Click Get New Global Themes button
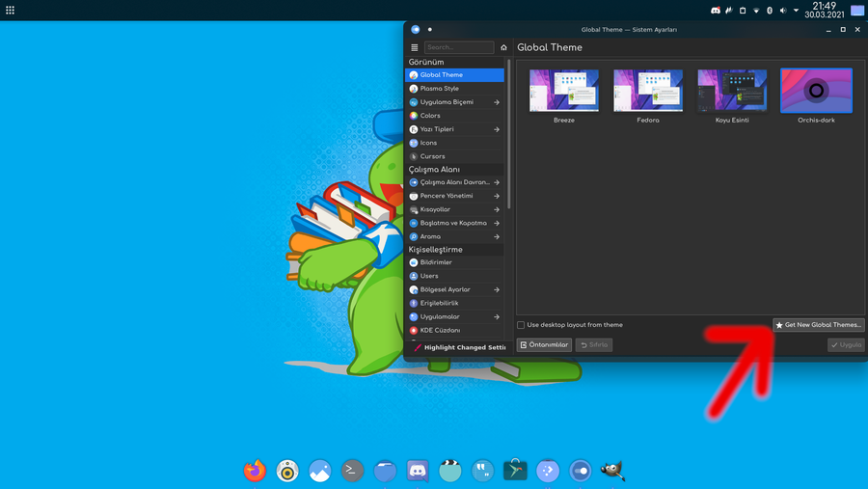 coord(818,325)
